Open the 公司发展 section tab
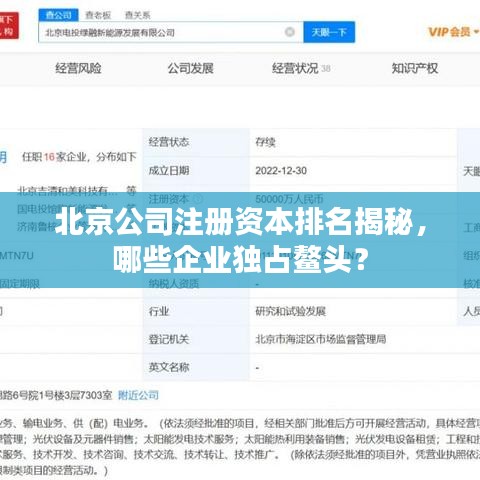Viewport: 480px width, 480px height. (x=190, y=68)
